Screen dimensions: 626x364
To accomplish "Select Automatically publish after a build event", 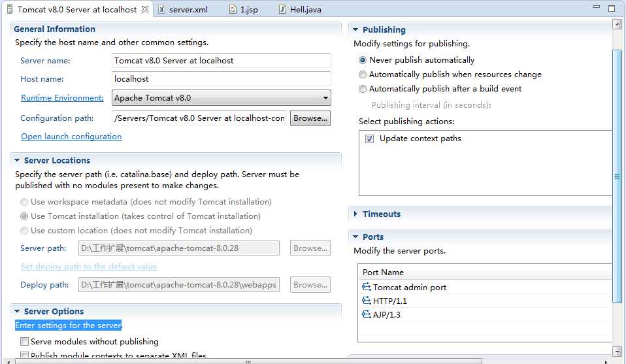I will pos(363,89).
